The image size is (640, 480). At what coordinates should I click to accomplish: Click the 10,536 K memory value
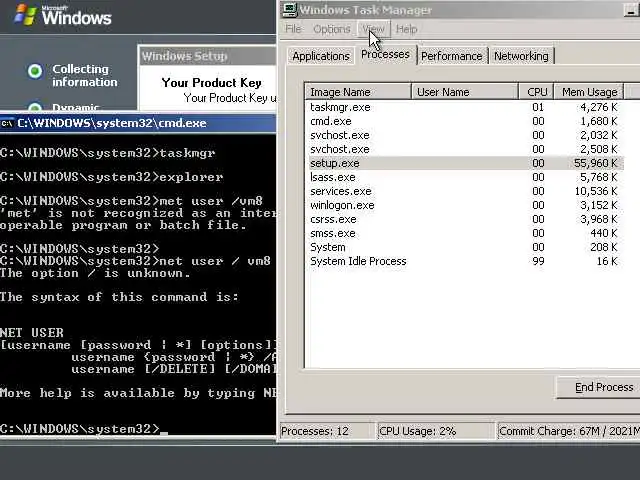(596, 191)
